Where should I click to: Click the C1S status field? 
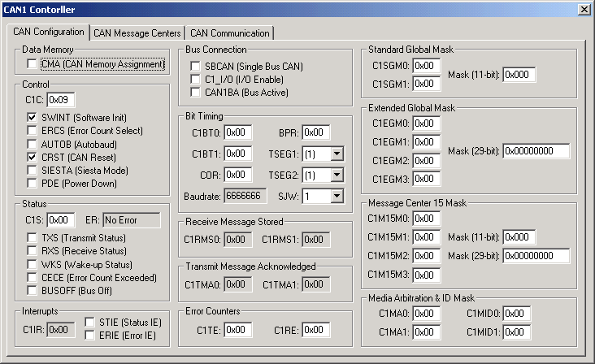pyautogui.click(x=61, y=220)
